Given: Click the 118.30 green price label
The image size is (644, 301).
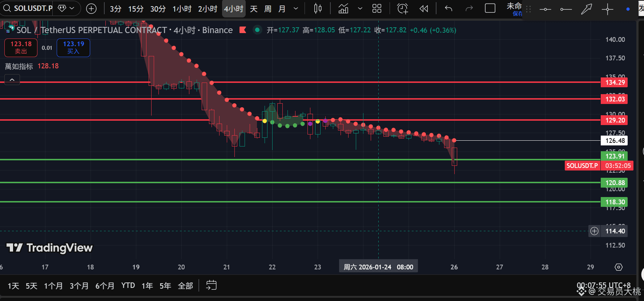Looking at the screenshot, I should pos(615,202).
